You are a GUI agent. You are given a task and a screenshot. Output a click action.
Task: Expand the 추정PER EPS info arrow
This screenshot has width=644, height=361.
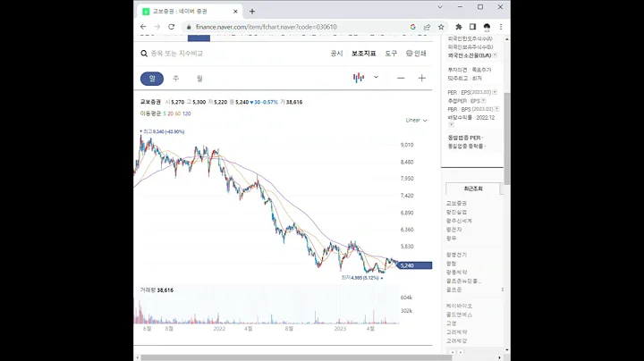(483, 100)
